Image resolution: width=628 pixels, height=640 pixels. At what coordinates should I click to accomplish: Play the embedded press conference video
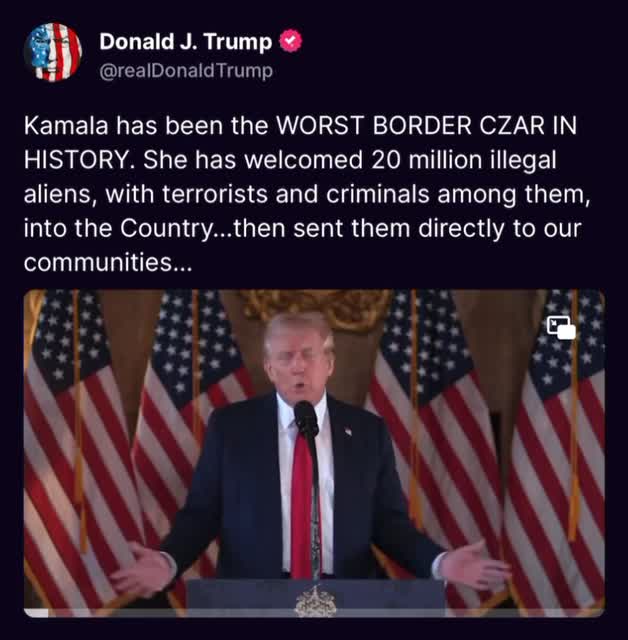(x=314, y=453)
